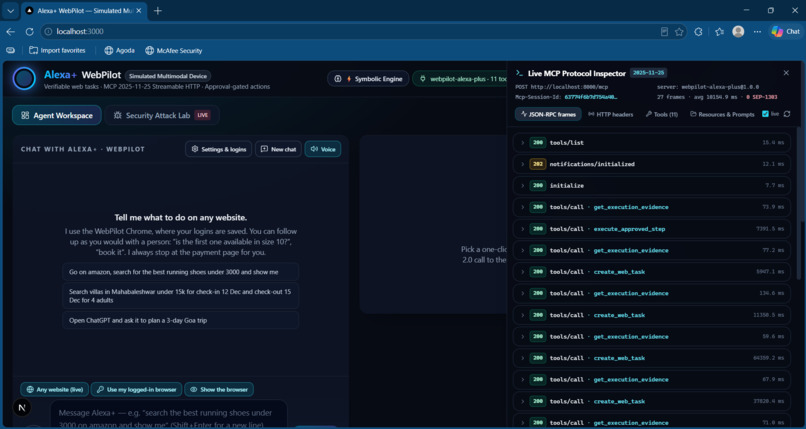
Task: Open the Favorites hub icon
Action: pyautogui.click(x=719, y=32)
